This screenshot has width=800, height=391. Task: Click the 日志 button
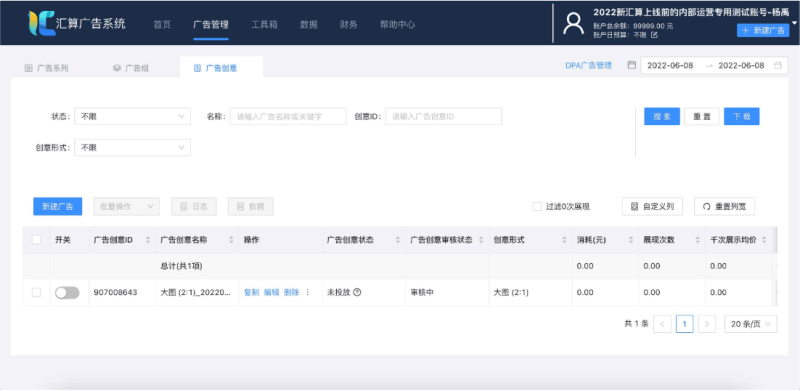(194, 207)
